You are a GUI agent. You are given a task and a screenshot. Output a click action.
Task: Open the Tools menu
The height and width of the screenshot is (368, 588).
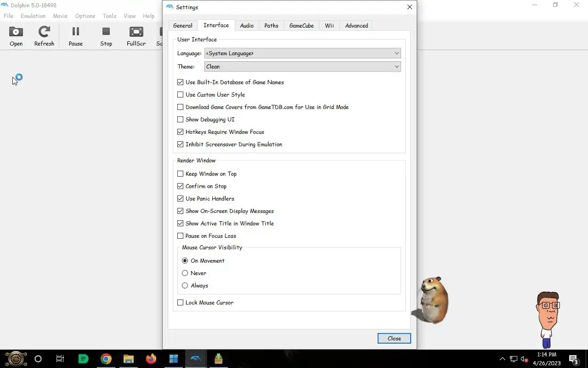coord(109,16)
